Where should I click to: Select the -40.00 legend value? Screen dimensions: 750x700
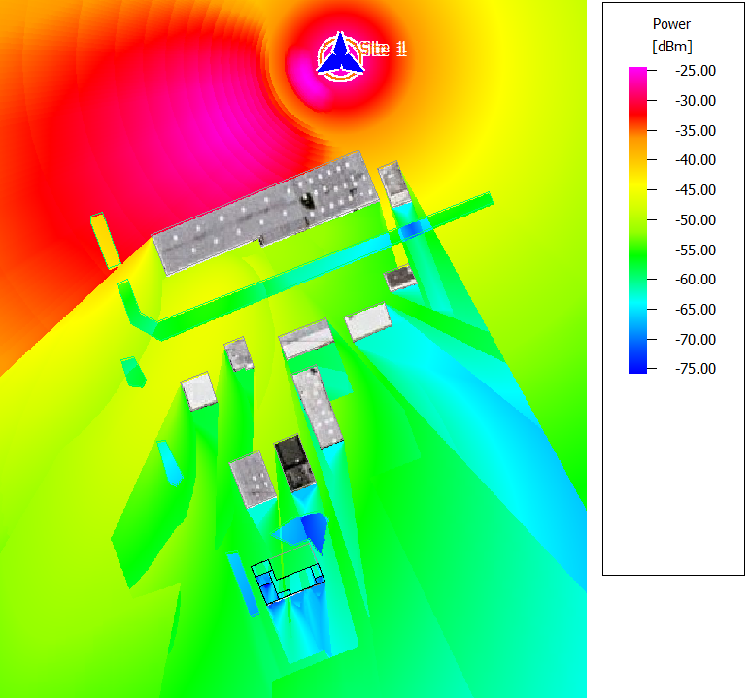click(x=695, y=159)
